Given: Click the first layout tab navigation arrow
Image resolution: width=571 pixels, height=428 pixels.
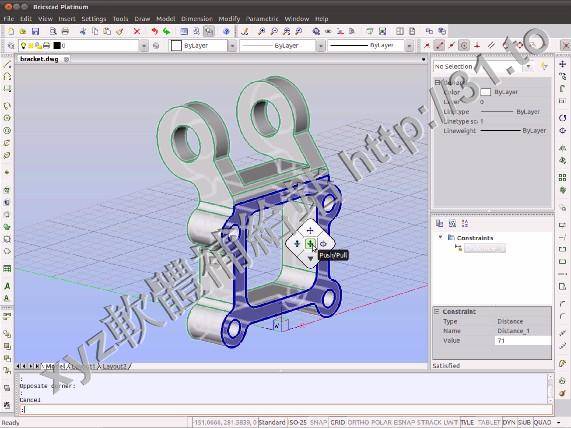Looking at the screenshot, I should 18,366.
